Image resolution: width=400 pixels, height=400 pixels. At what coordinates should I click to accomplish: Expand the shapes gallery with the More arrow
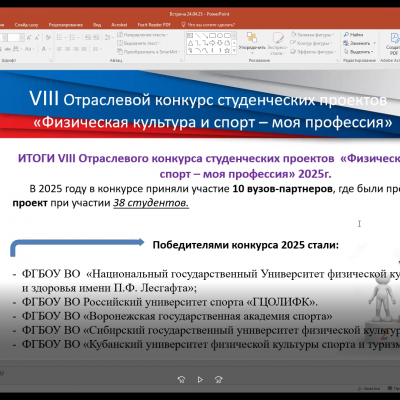(x=234, y=51)
